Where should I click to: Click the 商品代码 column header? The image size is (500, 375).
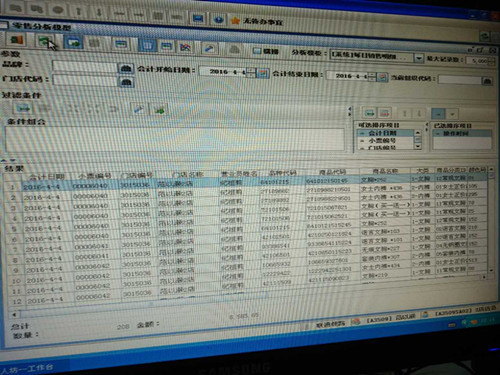[x=332, y=172]
